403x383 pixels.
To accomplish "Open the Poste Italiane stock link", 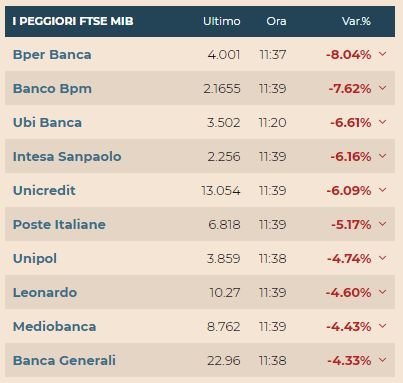I will pos(59,225).
